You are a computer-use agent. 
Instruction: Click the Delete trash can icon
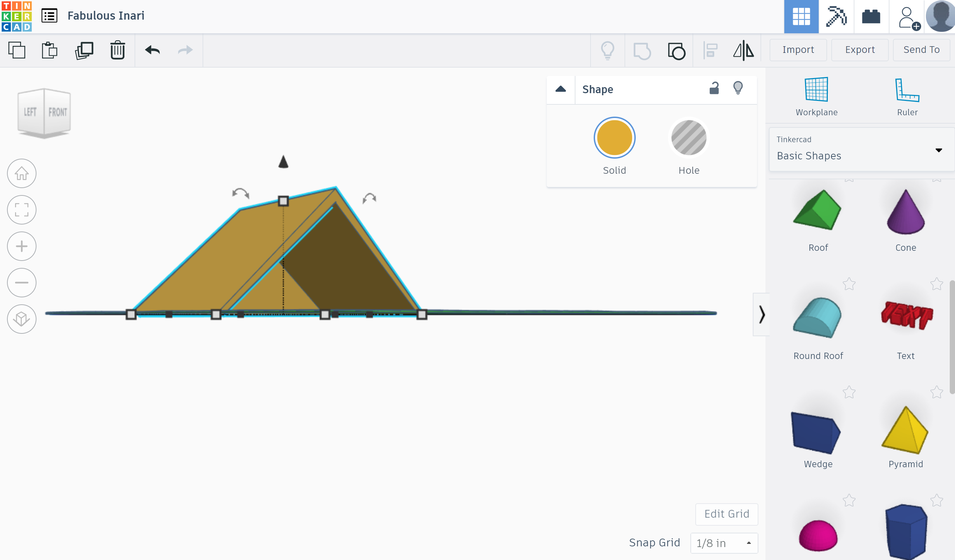click(x=117, y=50)
